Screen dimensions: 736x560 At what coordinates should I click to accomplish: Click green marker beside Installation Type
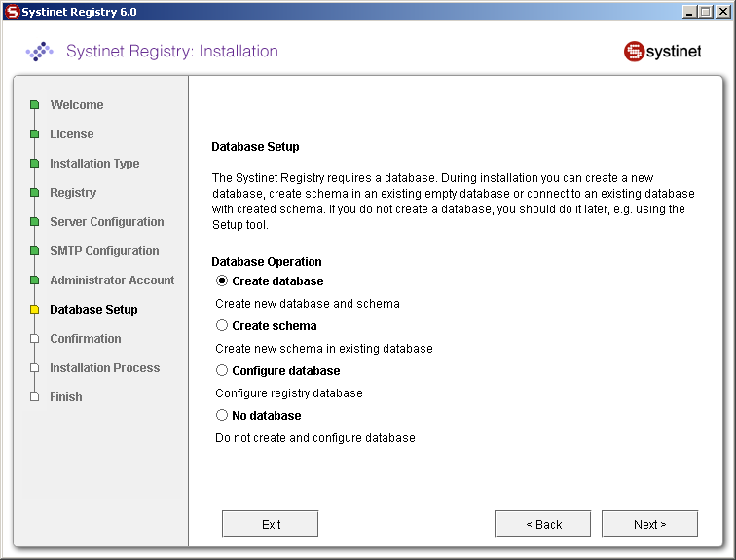point(34,164)
